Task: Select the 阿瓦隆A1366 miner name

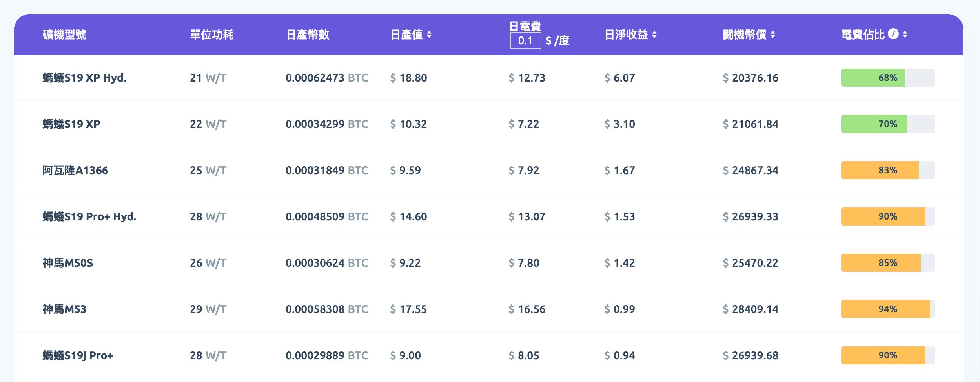Action: click(x=75, y=170)
